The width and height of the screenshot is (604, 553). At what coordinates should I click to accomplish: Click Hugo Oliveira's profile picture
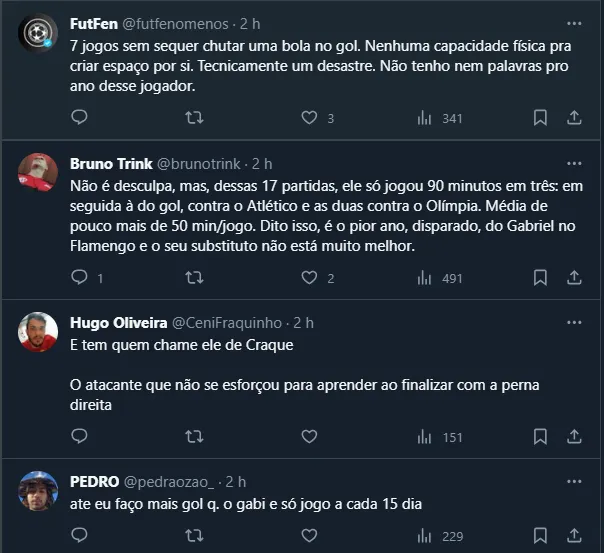click(38, 332)
